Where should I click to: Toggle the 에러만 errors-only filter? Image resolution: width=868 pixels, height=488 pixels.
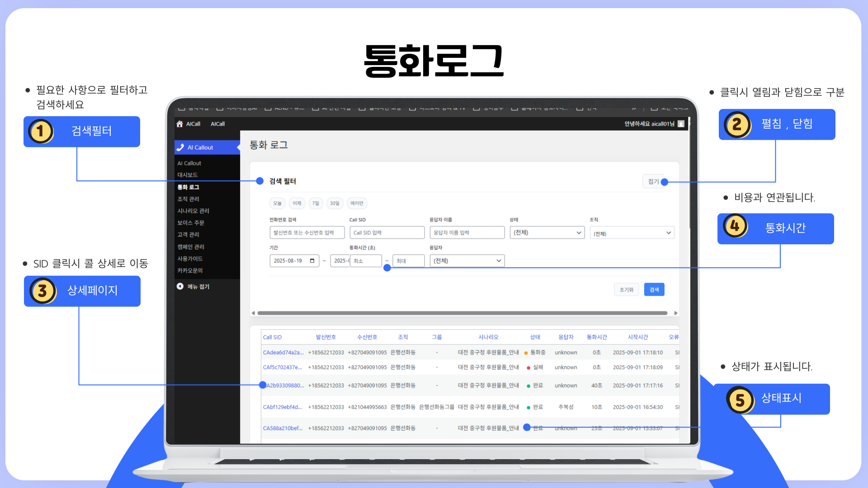pyautogui.click(x=357, y=203)
